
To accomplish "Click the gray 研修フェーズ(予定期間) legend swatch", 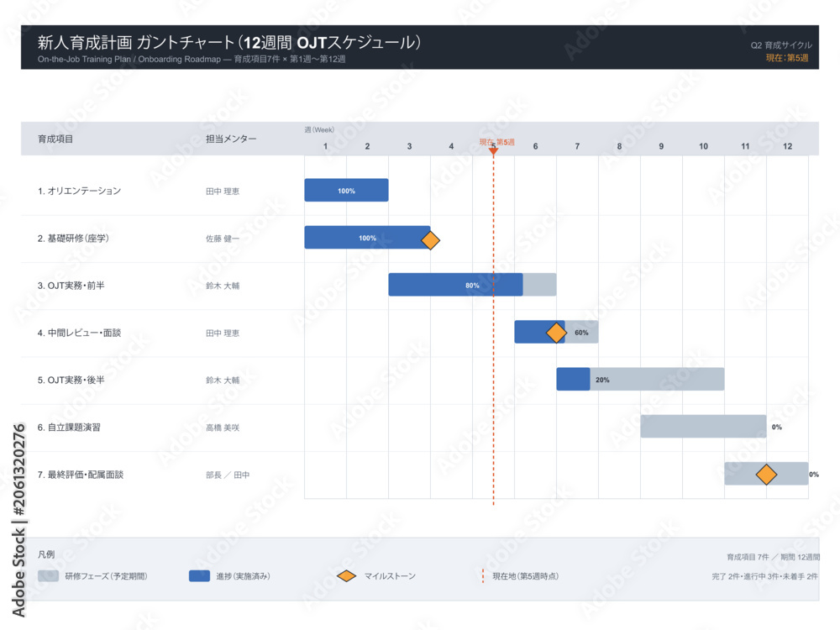I will pos(48,576).
